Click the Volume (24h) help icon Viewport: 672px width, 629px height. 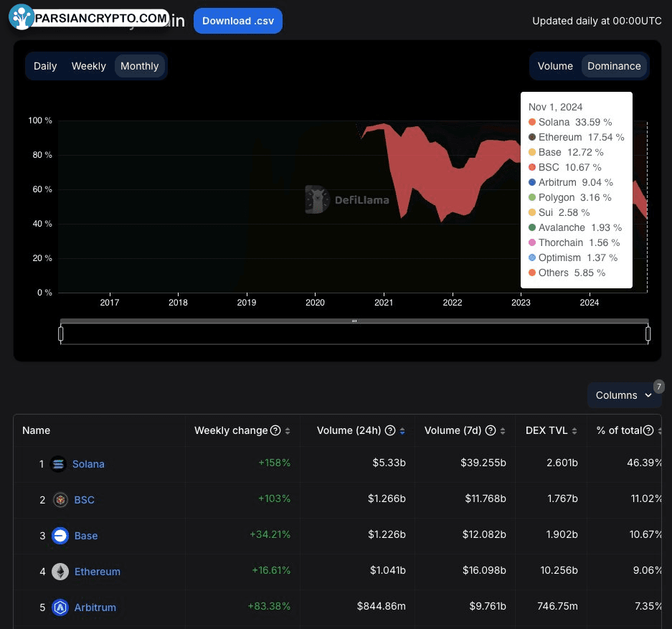coord(390,430)
